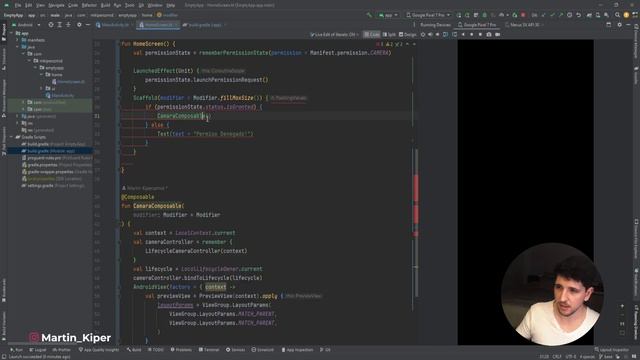This screenshot has height=360, width=640.
Task: Click the emulator screen record icon
Action: 498,35
